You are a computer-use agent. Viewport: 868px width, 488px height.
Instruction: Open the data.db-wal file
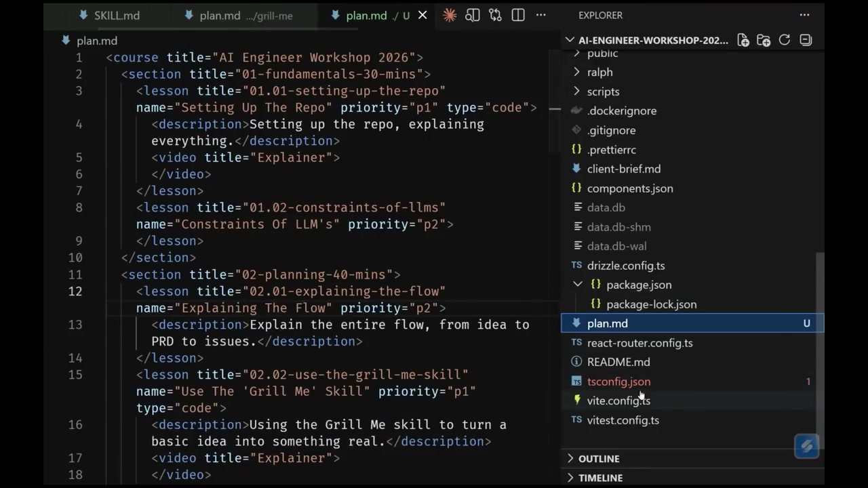(x=616, y=246)
